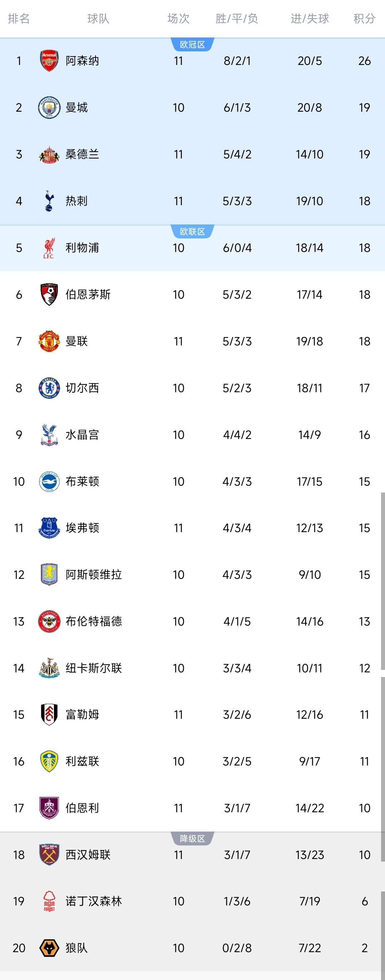Click the 欧冠区 zone label
The height and width of the screenshot is (980, 385).
click(x=192, y=45)
